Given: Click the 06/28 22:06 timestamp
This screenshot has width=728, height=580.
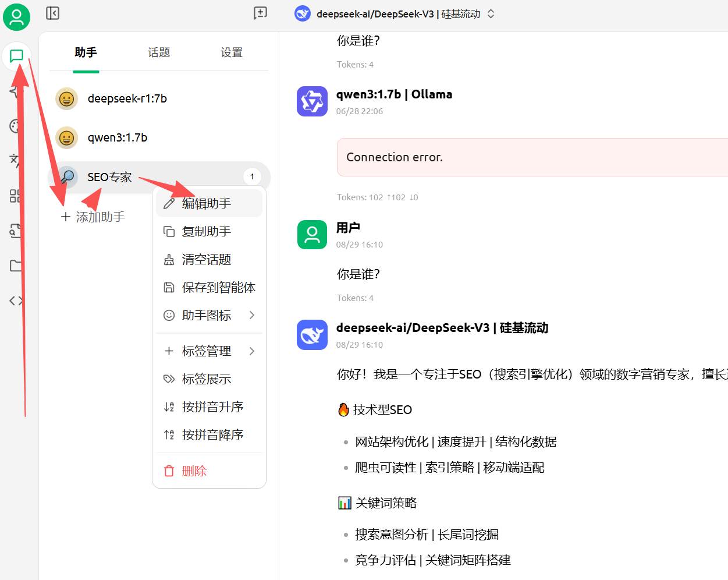Looking at the screenshot, I should point(360,111).
